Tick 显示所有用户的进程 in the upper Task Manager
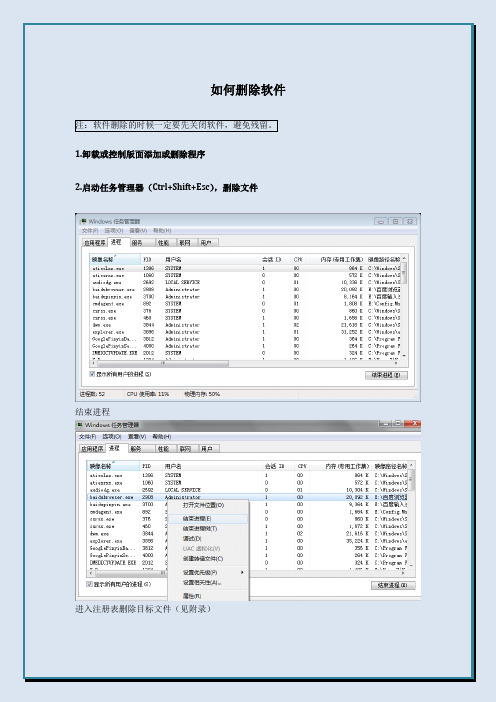 92,374
